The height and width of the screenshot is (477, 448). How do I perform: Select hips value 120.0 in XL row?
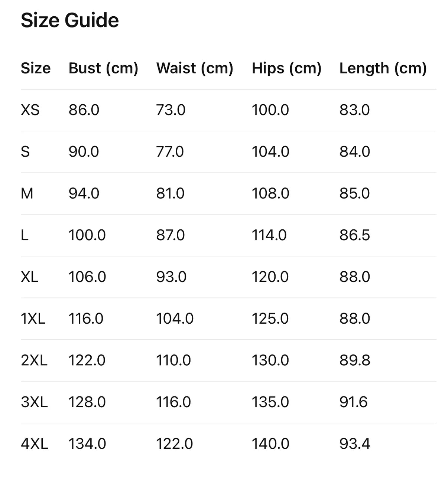tap(270, 277)
